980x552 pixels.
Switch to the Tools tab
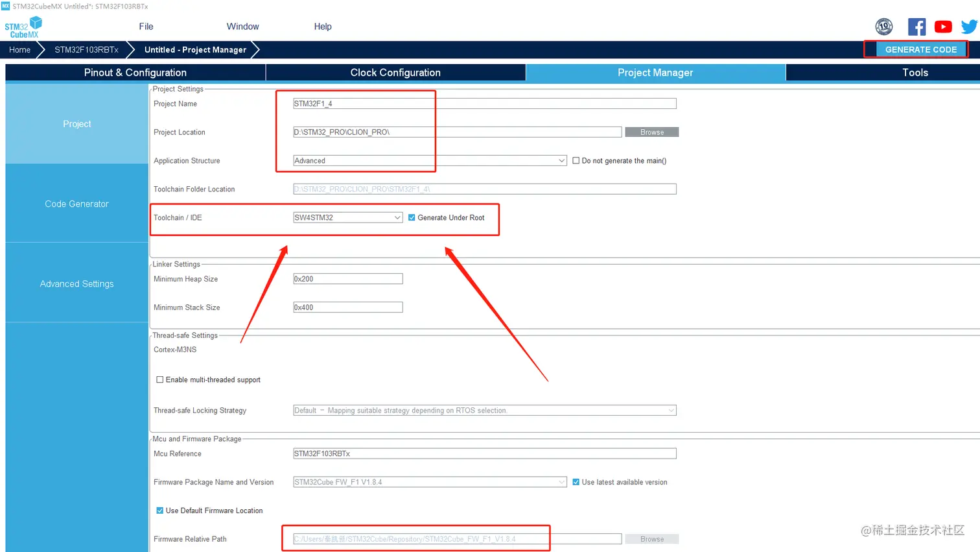(915, 73)
